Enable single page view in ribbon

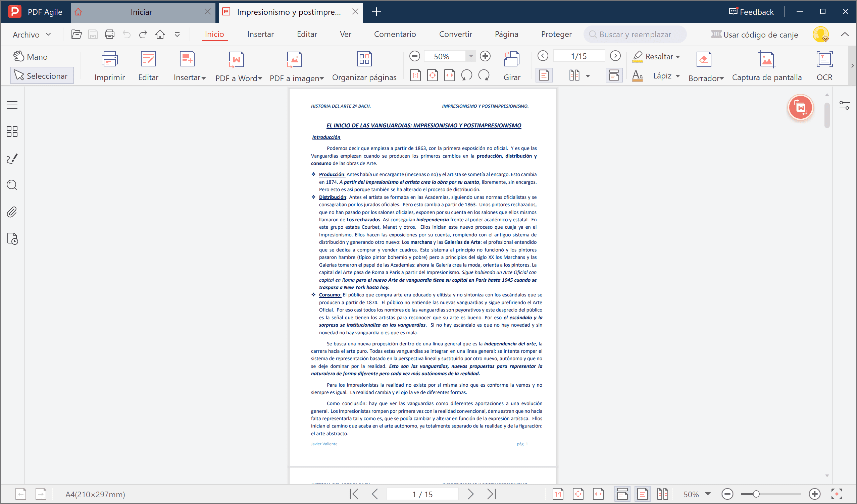[544, 75]
